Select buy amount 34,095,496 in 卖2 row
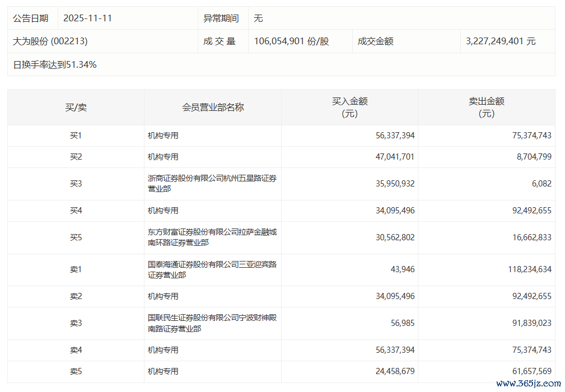 395,297
